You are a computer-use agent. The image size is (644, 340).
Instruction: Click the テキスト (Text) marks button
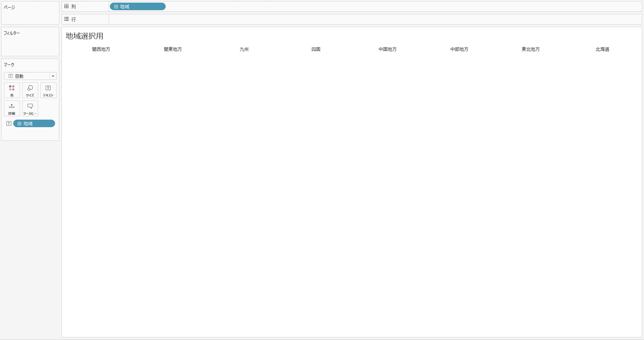point(48,90)
